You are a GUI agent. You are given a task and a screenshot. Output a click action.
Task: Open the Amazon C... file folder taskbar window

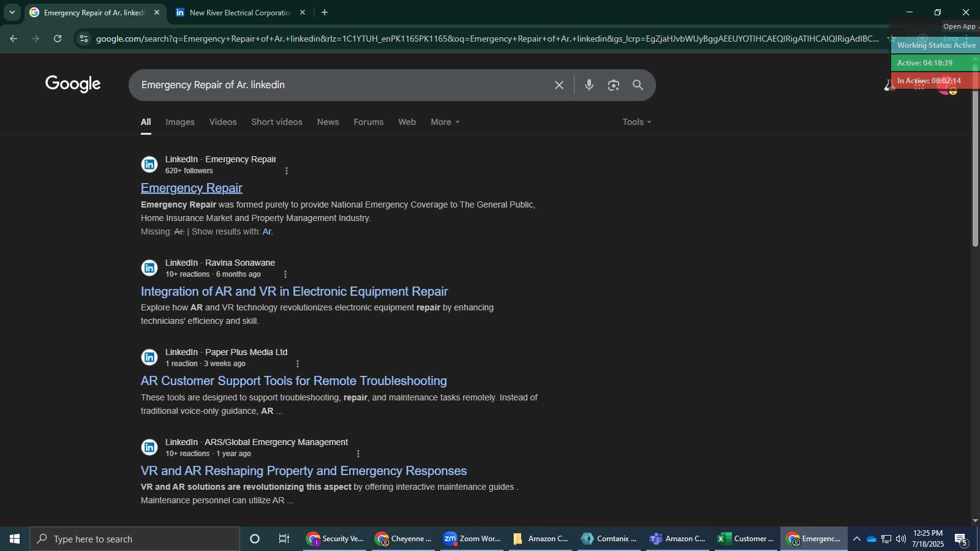541,539
